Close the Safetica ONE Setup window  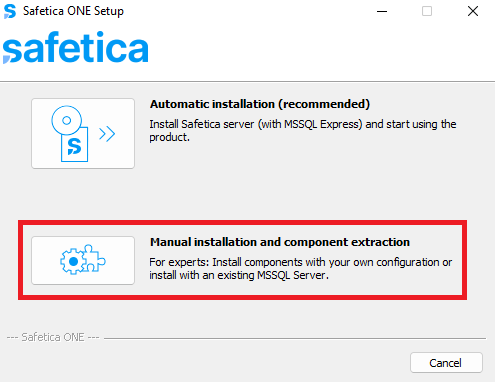tap(473, 11)
